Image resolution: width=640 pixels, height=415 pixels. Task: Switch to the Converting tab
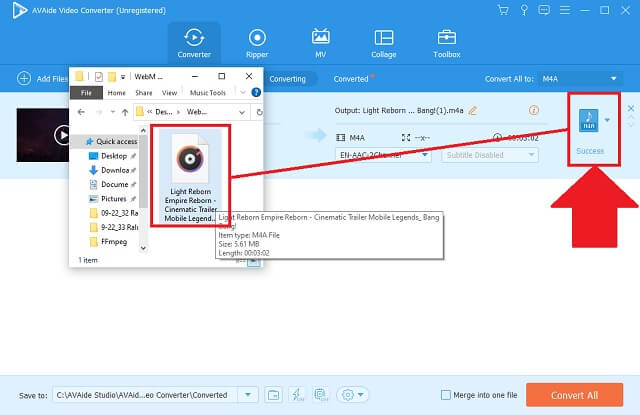click(287, 79)
